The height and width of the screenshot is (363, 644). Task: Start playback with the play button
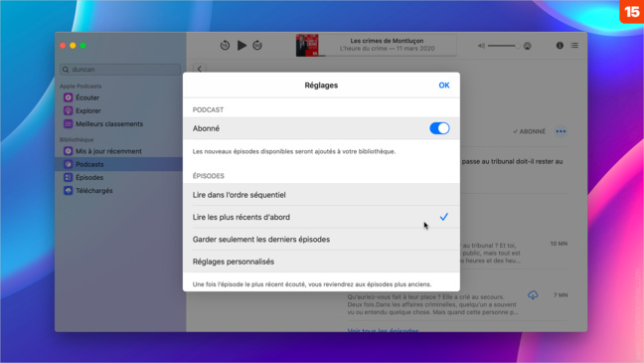(x=241, y=45)
